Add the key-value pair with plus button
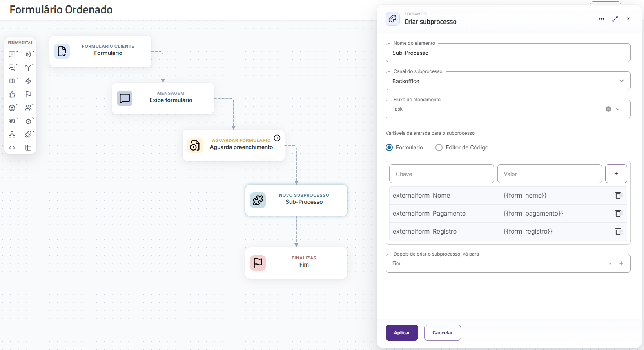The image size is (644, 350). [616, 174]
